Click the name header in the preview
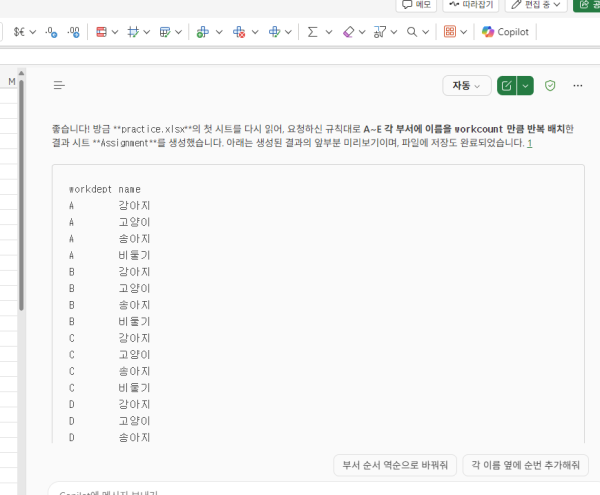The height and width of the screenshot is (495, 600). (129, 189)
